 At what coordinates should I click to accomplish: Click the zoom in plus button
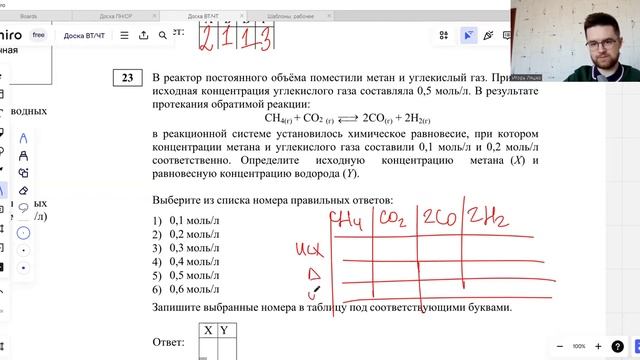598,346
